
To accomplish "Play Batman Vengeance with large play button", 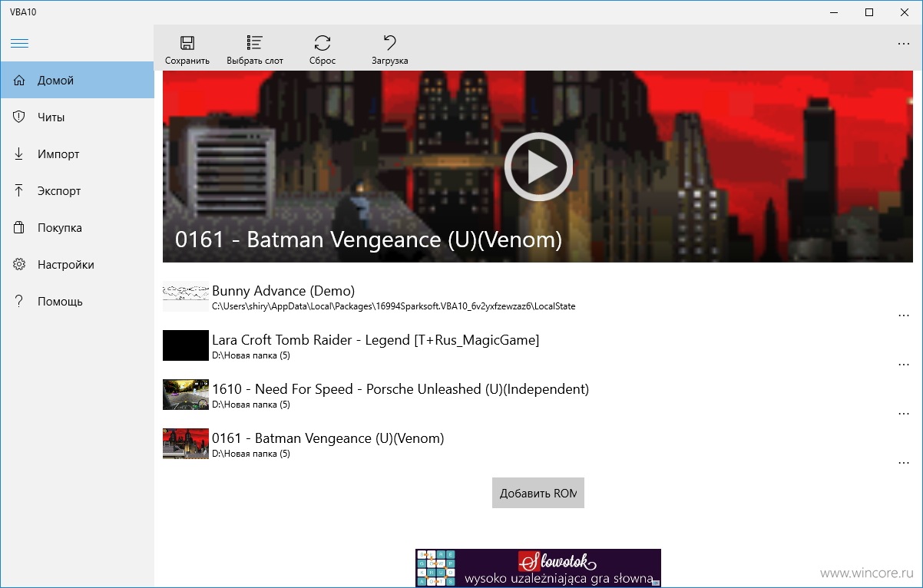I will [538, 167].
